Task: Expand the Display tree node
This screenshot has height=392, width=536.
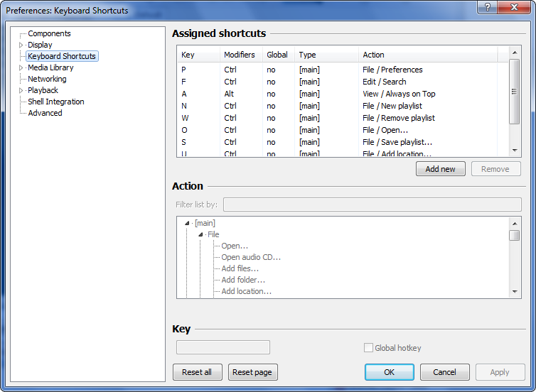Action: [21, 45]
